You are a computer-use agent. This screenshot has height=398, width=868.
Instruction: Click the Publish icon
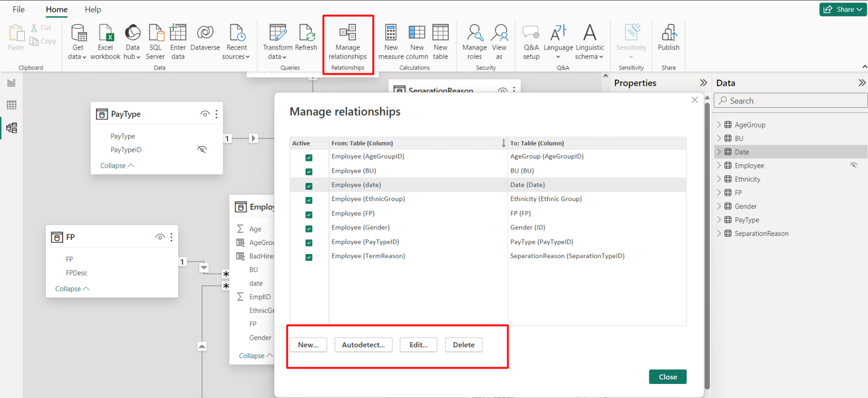[x=668, y=38]
